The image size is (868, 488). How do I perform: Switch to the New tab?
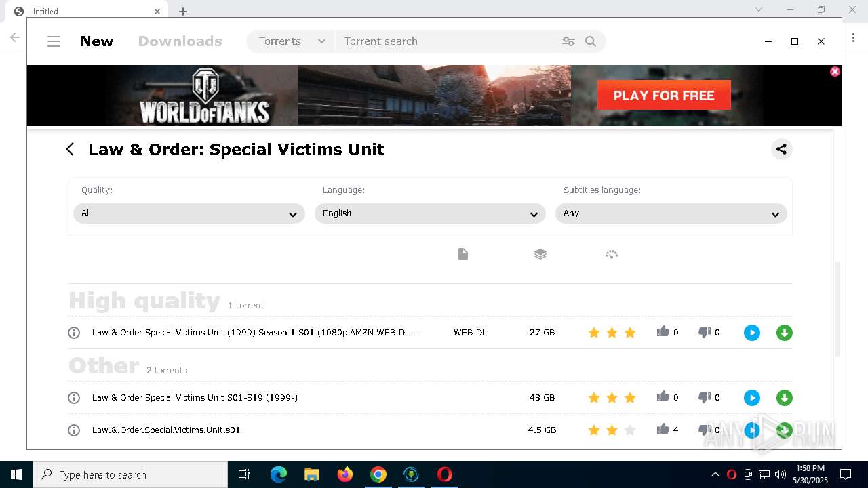coord(96,41)
